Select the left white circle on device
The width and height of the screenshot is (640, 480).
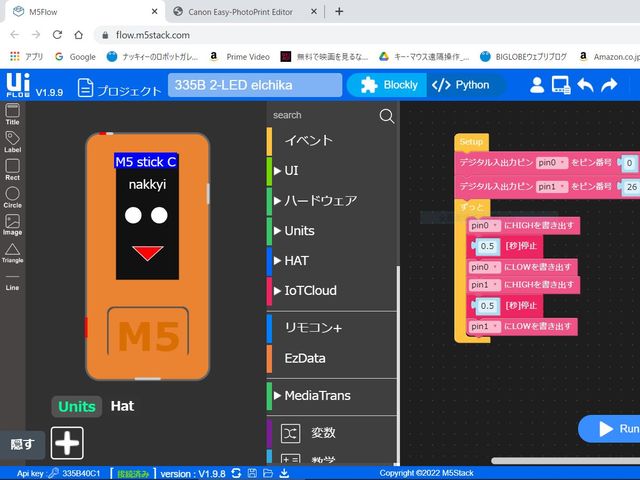coord(133,215)
